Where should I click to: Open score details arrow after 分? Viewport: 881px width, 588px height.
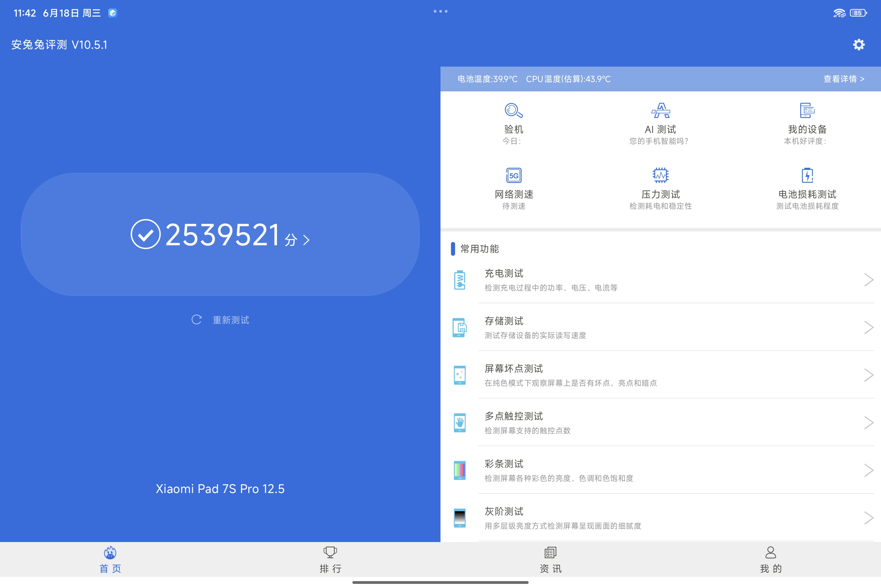[306, 240]
